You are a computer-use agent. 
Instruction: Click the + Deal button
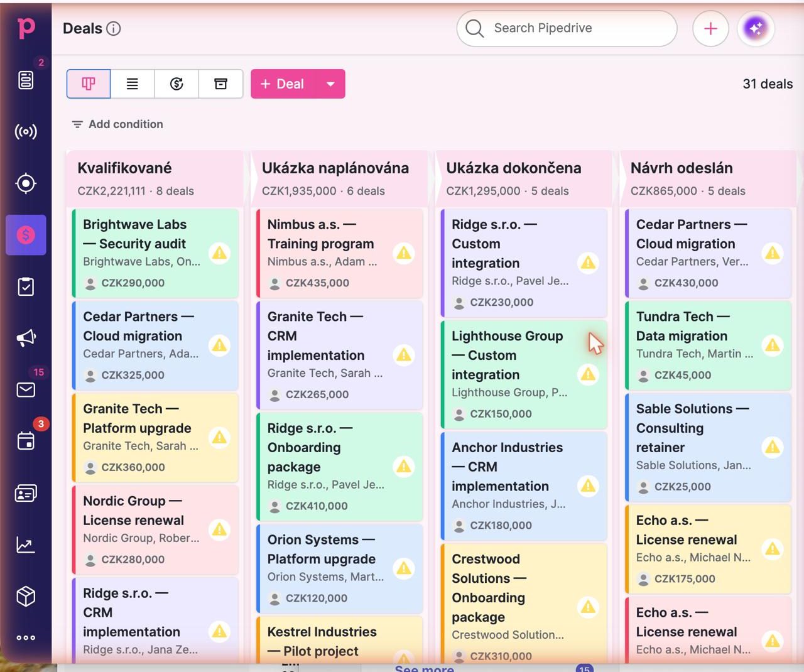[x=283, y=84]
